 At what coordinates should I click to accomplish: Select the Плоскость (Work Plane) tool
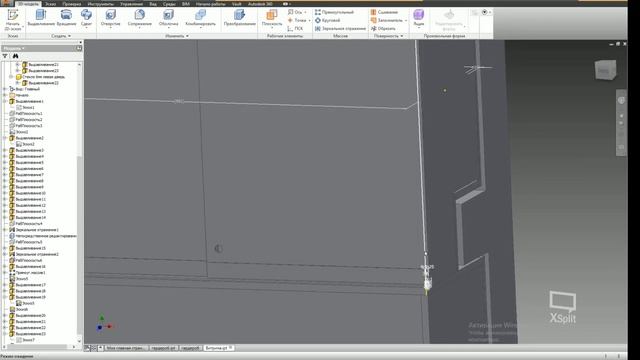(x=272, y=18)
